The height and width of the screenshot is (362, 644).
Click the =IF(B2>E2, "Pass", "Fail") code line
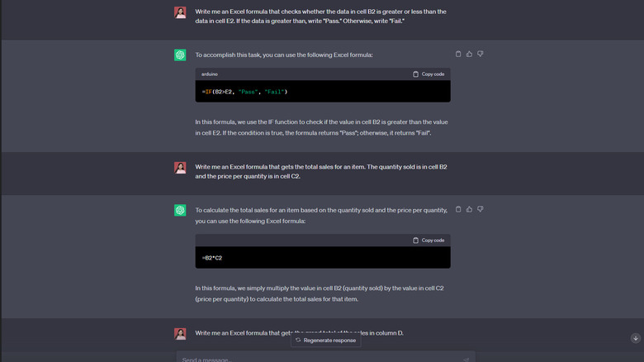[x=244, y=91]
